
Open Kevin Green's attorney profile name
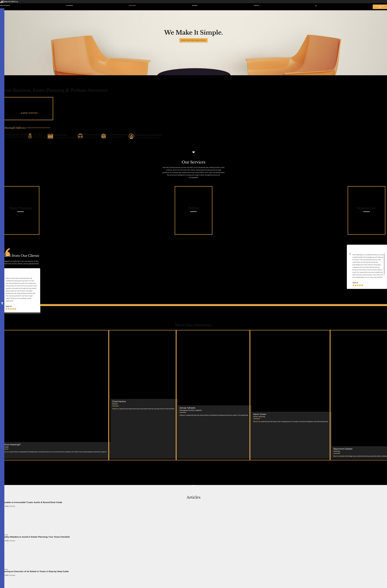260,414
